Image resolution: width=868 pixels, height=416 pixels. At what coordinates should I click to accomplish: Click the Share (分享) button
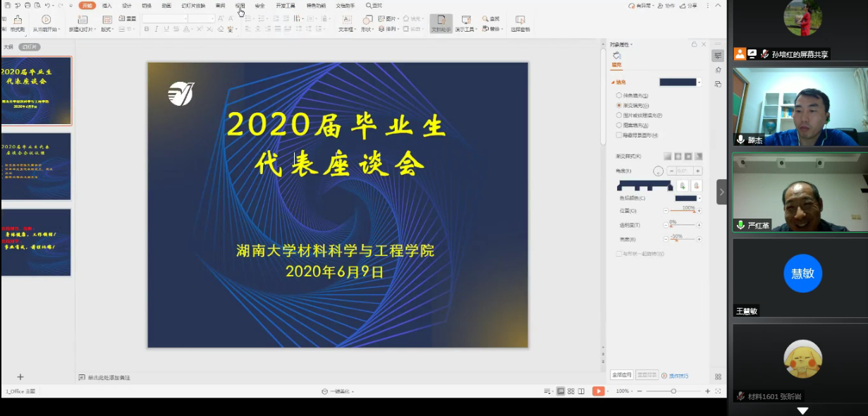688,5
